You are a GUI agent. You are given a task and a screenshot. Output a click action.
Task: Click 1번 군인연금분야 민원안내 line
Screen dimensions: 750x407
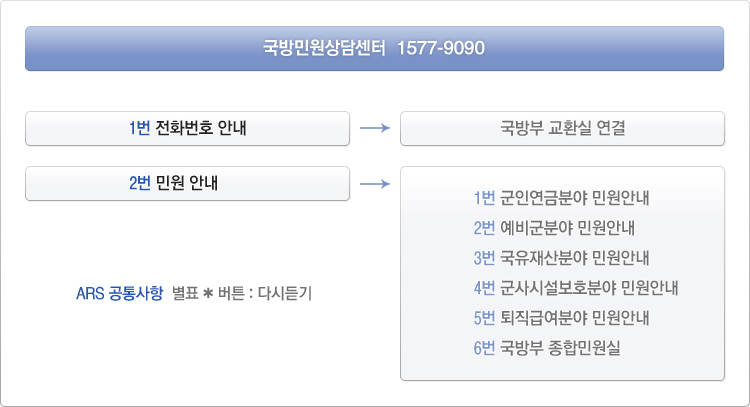tap(561, 198)
